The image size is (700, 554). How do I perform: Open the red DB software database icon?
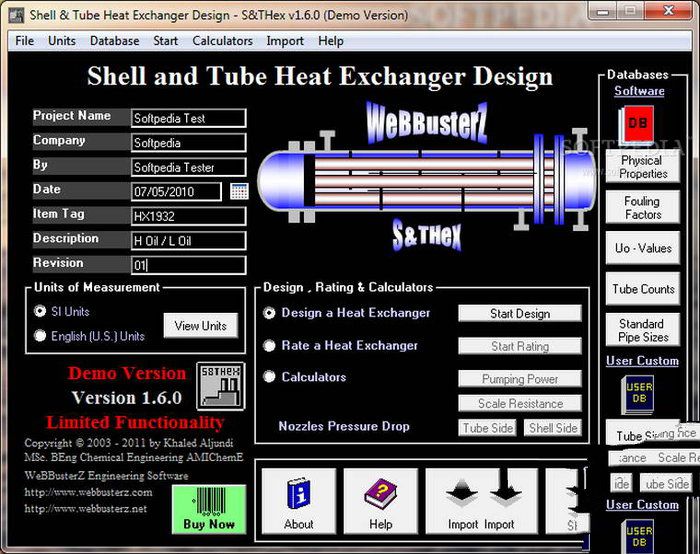click(x=636, y=124)
